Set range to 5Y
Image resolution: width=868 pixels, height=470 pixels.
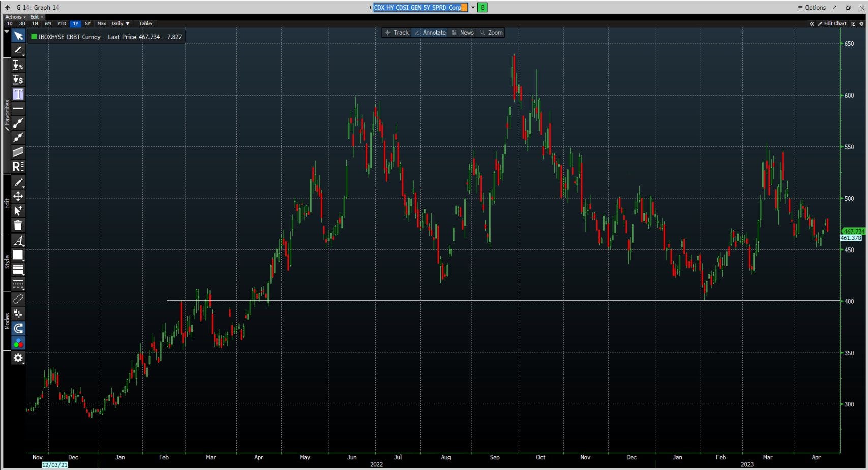[x=87, y=24]
